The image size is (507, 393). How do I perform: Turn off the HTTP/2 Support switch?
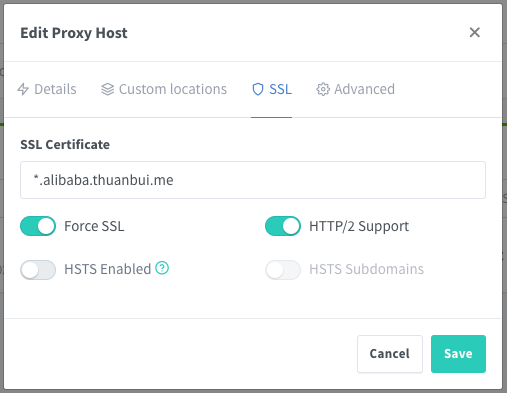(283, 226)
